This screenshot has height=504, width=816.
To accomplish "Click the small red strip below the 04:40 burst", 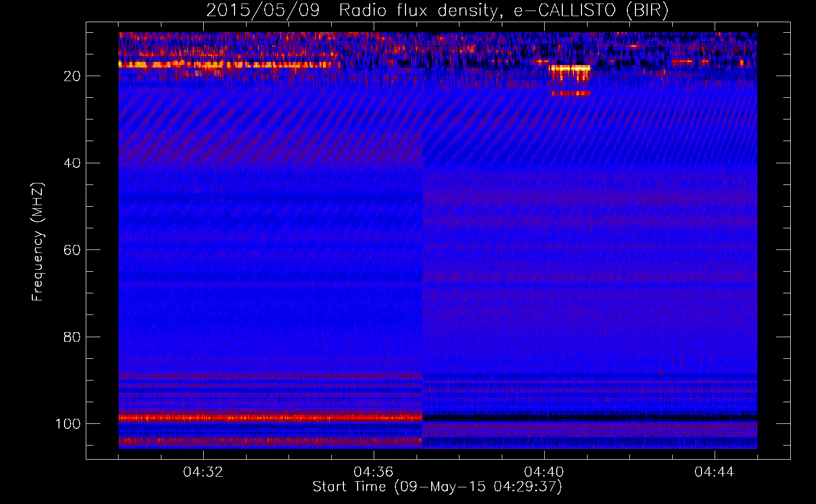I will tap(570, 93).
